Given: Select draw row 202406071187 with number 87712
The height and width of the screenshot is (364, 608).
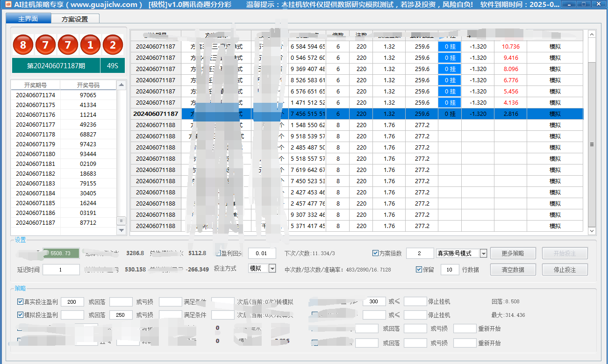Looking at the screenshot, I should (x=64, y=223).
